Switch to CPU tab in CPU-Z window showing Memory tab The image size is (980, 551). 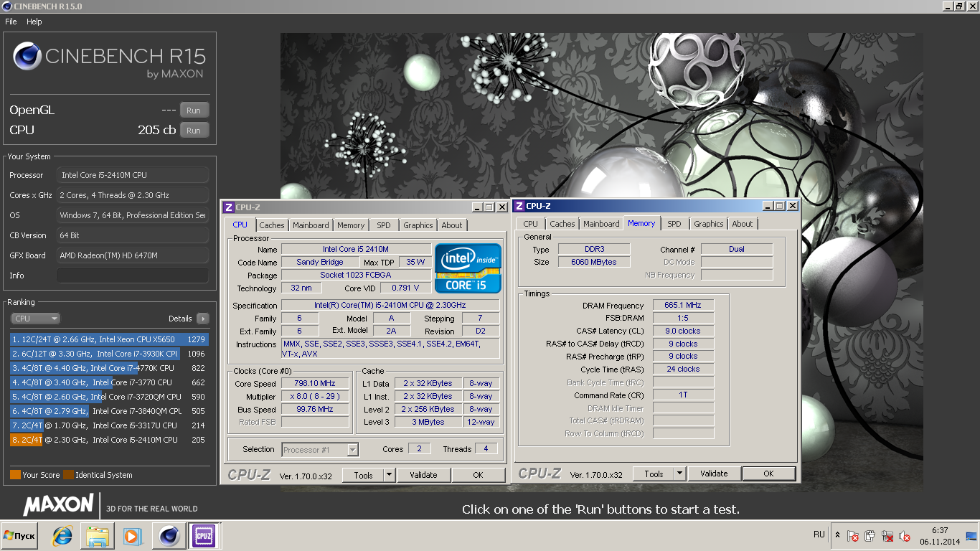(x=530, y=224)
